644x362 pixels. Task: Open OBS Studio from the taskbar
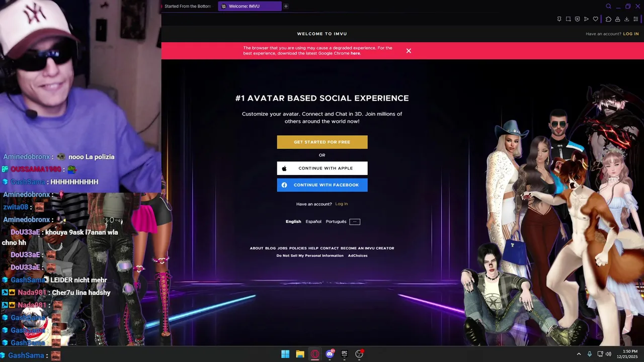tap(359, 354)
